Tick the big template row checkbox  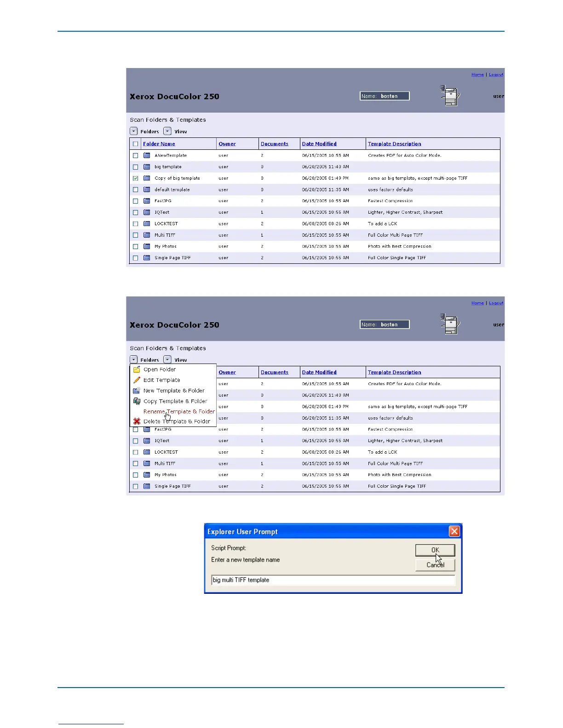[x=135, y=167]
